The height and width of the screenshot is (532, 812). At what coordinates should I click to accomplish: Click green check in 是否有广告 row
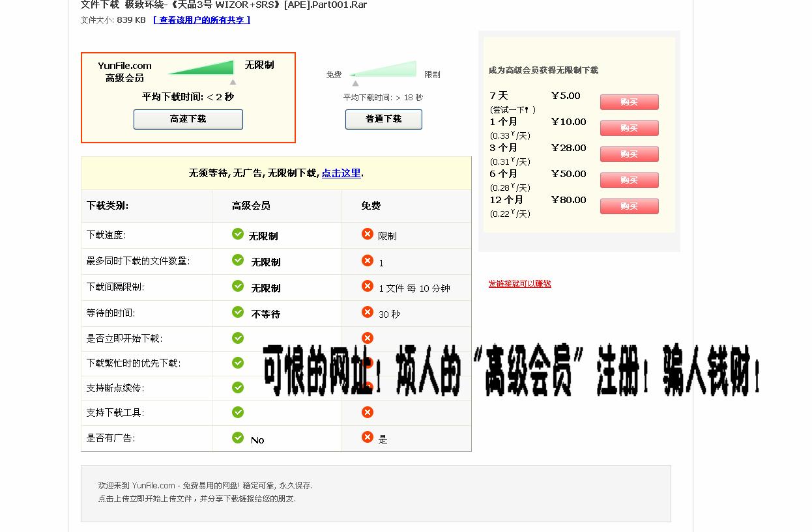click(x=238, y=438)
